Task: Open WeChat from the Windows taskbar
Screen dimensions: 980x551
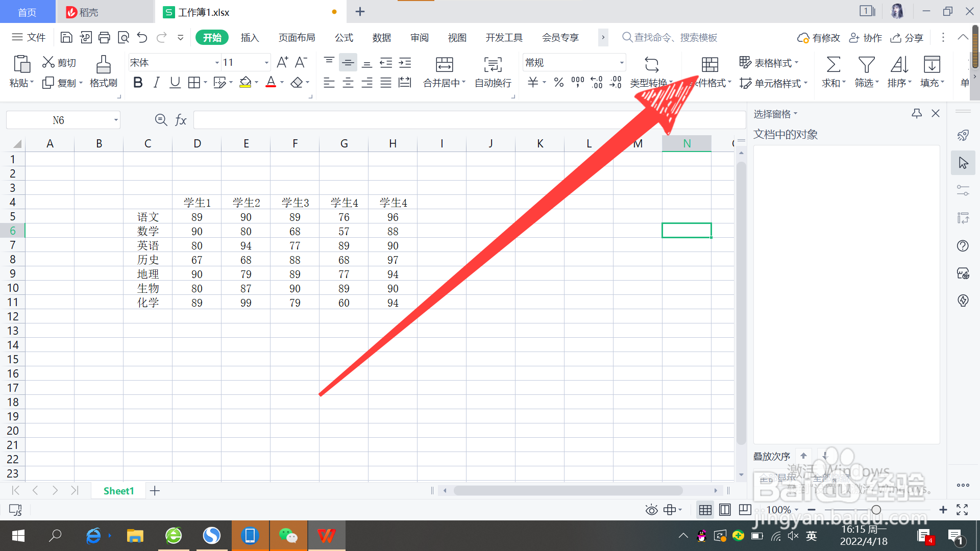Action: coord(288,536)
